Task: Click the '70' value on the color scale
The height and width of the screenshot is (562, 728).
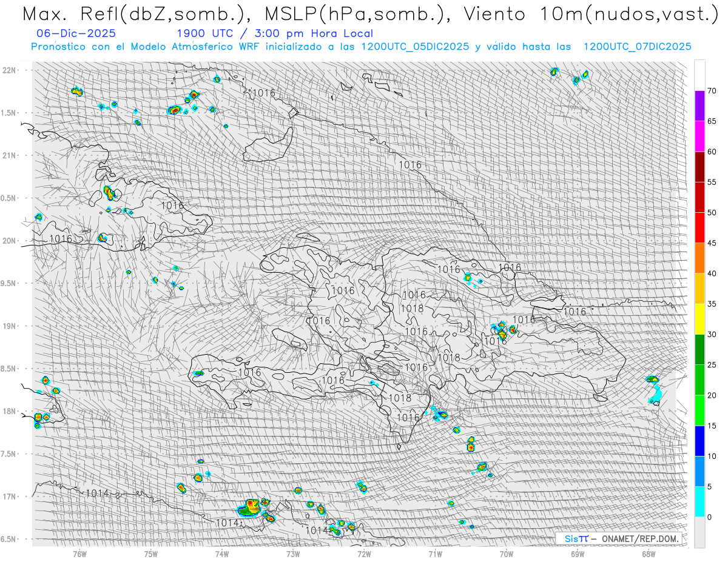Action: pyautogui.click(x=712, y=91)
